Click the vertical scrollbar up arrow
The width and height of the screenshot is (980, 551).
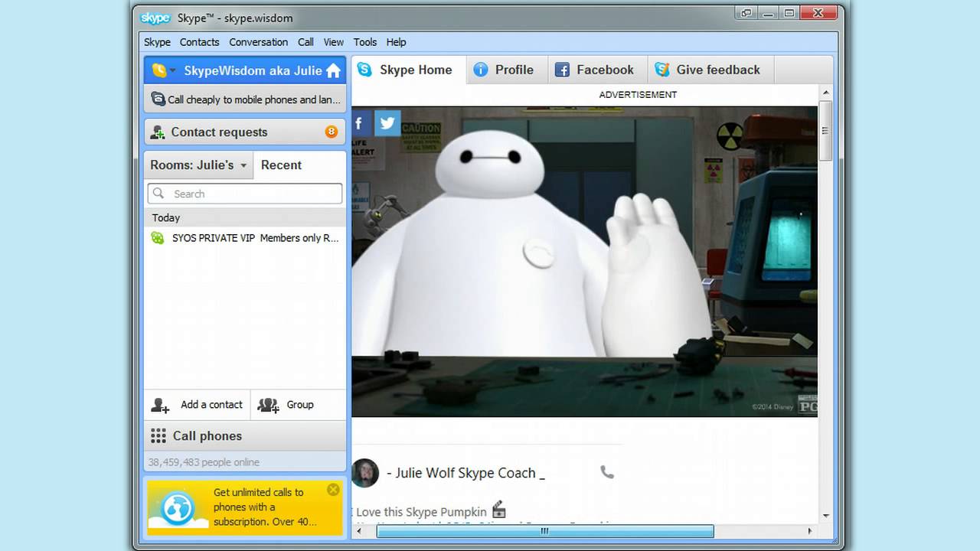tap(825, 93)
